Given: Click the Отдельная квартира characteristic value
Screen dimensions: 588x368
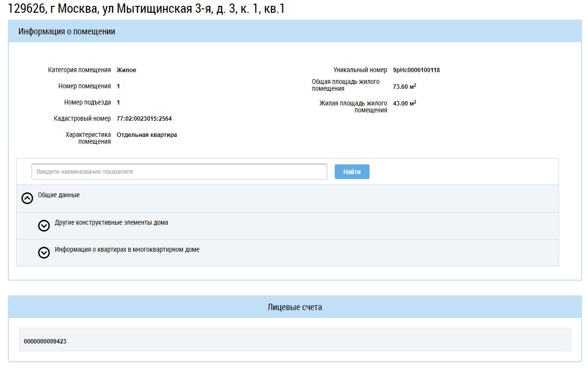Looking at the screenshot, I should [x=147, y=135].
